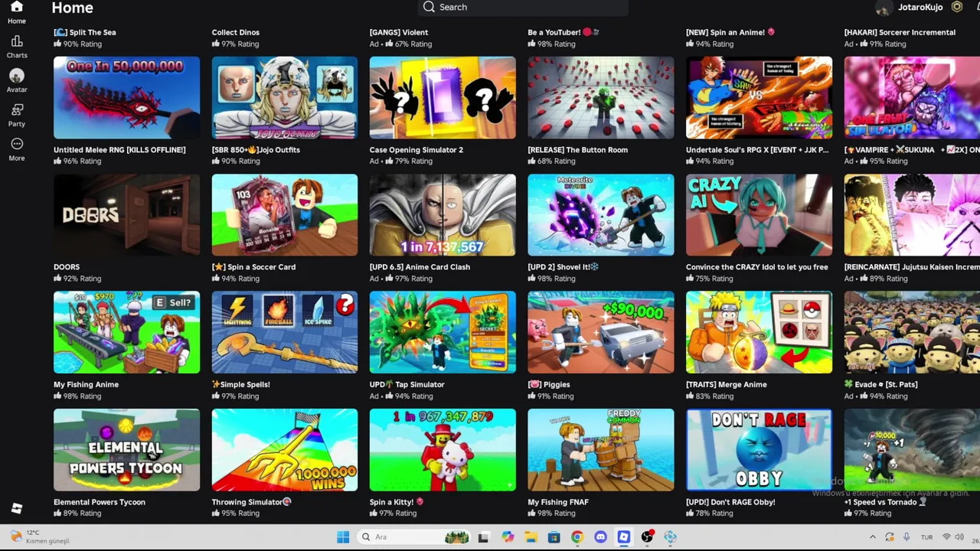Open Microsoft Store from the taskbar

pos(554,537)
